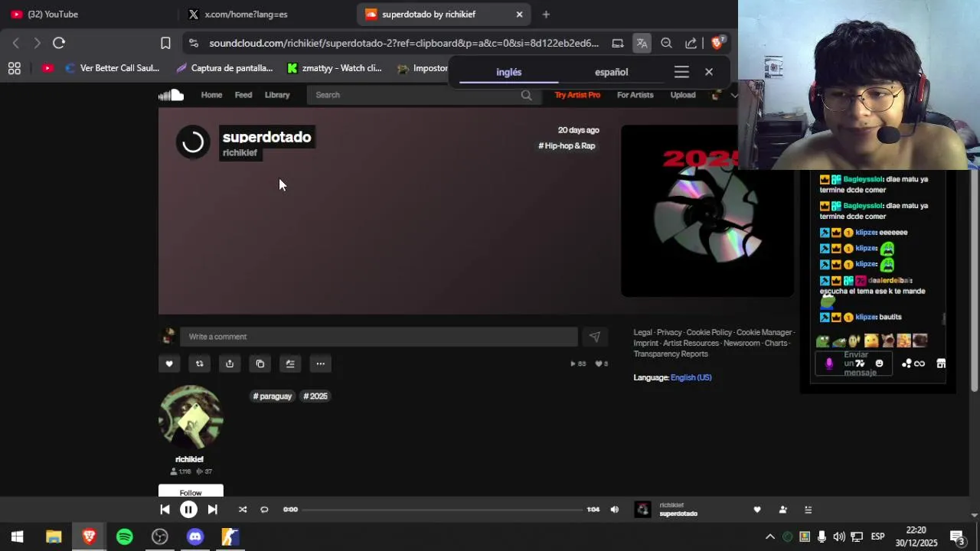
Task: Change language via English (US) link
Action: tap(691, 377)
